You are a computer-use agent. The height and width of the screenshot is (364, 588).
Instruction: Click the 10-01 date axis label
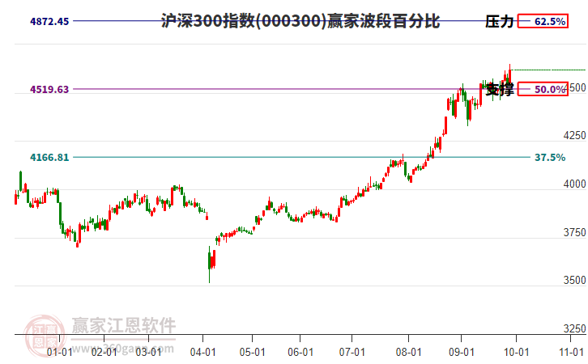pos(516,353)
